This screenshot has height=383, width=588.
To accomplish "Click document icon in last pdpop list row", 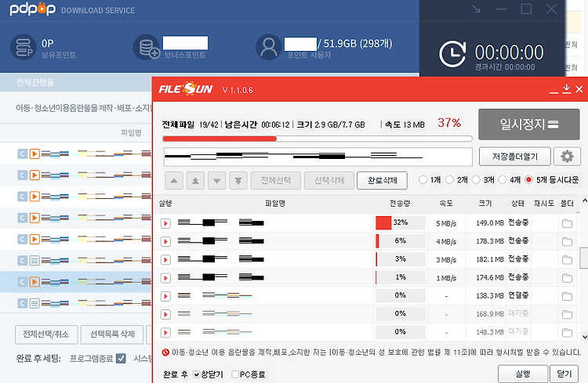I will coord(34,303).
